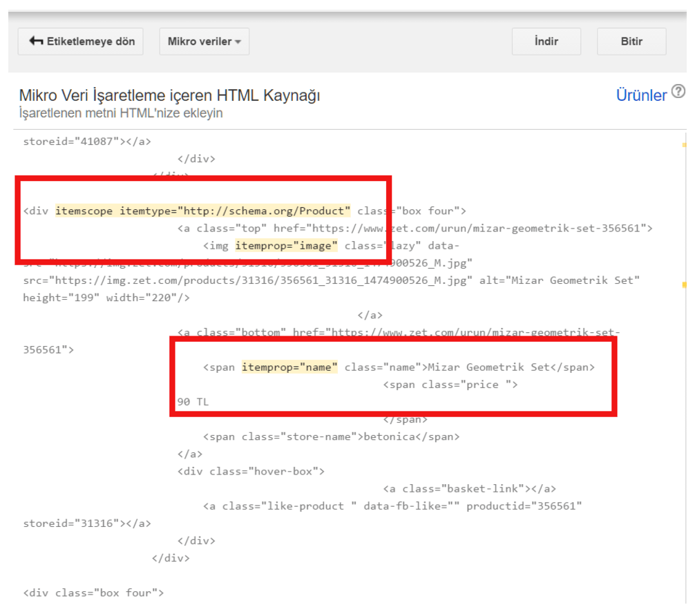Go back with Etiketlemeye dön button
This screenshot has height=616, width=695.
(80, 41)
